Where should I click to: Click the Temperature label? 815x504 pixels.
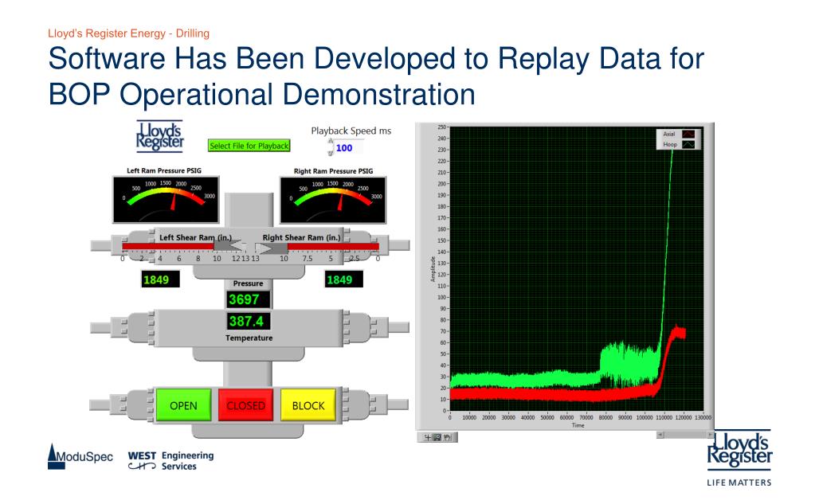coord(249,338)
